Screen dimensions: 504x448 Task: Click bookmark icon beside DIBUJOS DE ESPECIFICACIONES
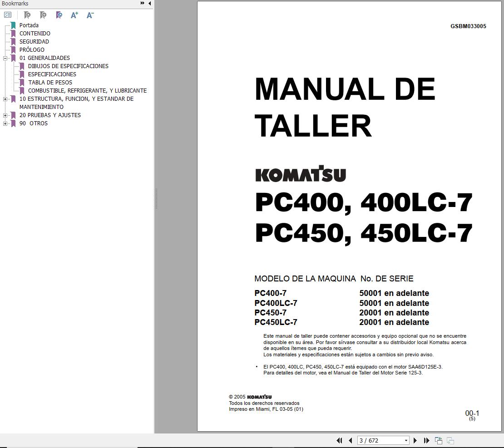point(22,66)
